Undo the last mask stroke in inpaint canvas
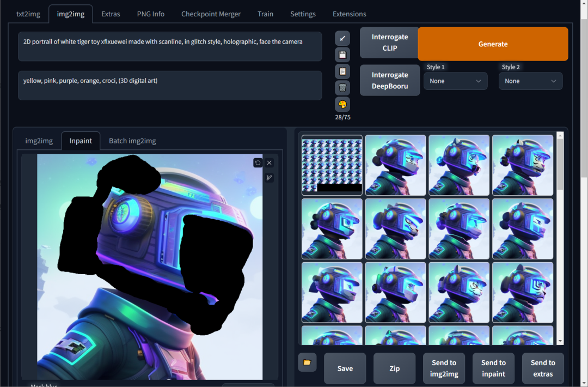588x387 pixels. click(x=258, y=162)
